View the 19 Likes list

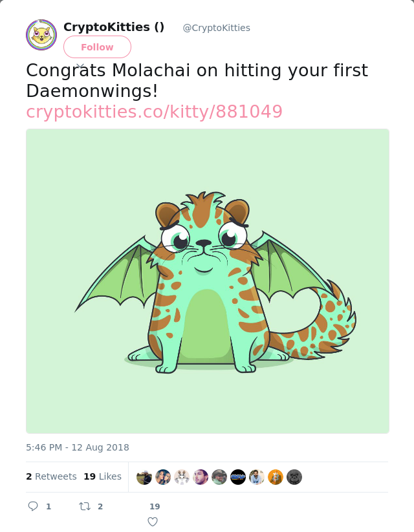(103, 476)
